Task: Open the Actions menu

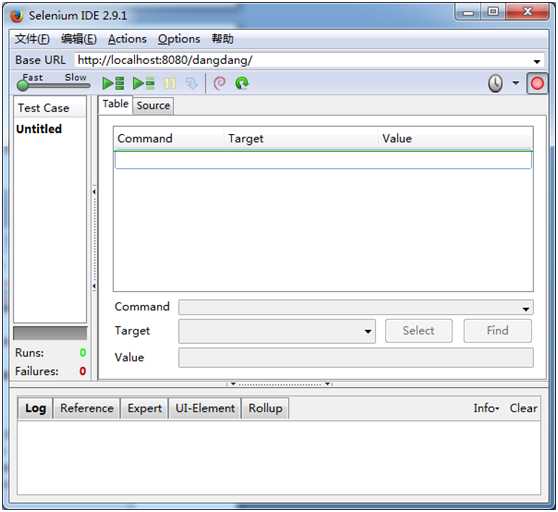Action: (127, 39)
